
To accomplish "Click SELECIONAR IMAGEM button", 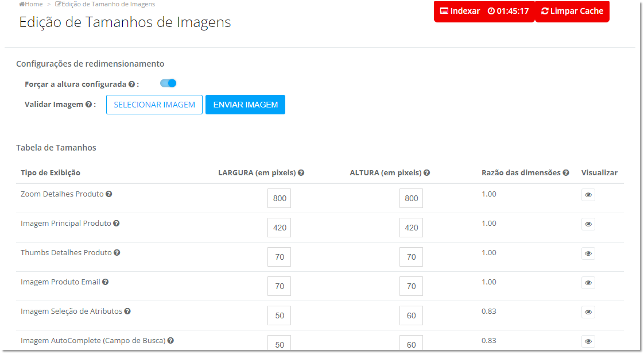I will [154, 105].
